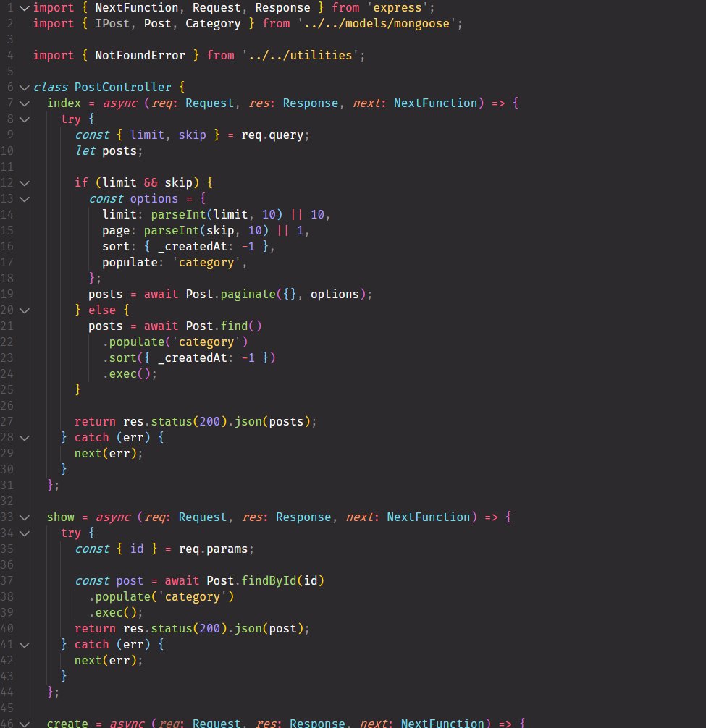Collapse class PostController fold arrow on line 6

[24, 88]
